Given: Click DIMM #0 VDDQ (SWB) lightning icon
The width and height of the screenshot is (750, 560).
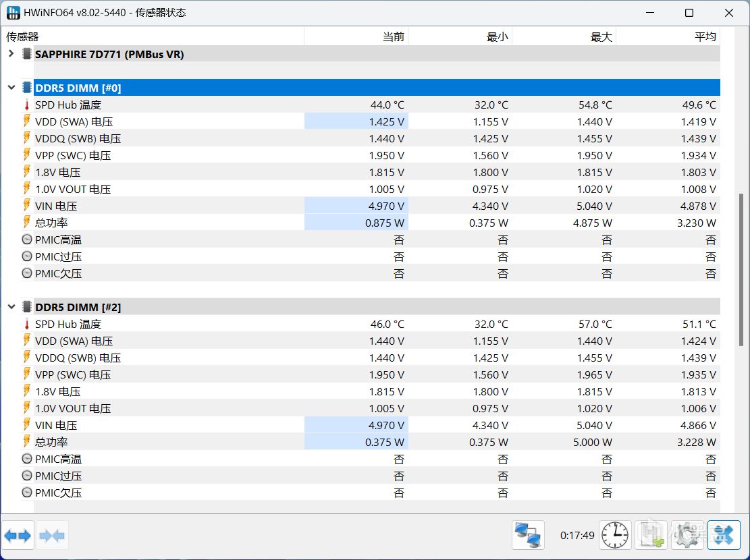Looking at the screenshot, I should click(27, 138).
